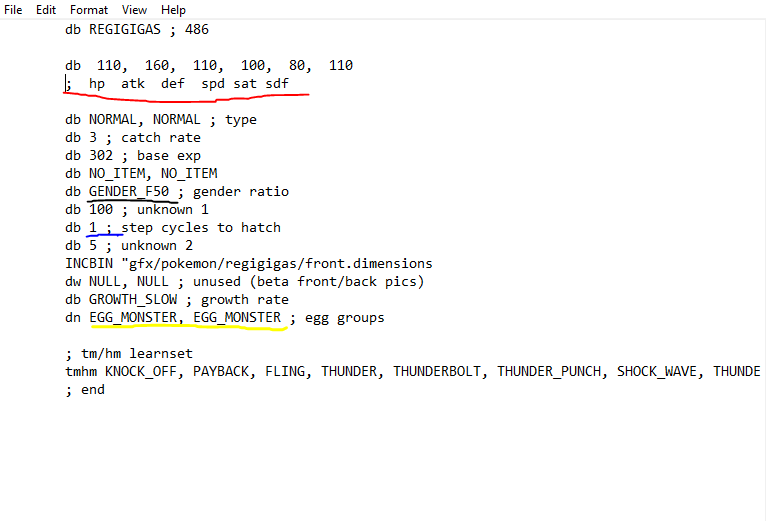
Task: Click the '; end' comment line
Action: (x=85, y=390)
